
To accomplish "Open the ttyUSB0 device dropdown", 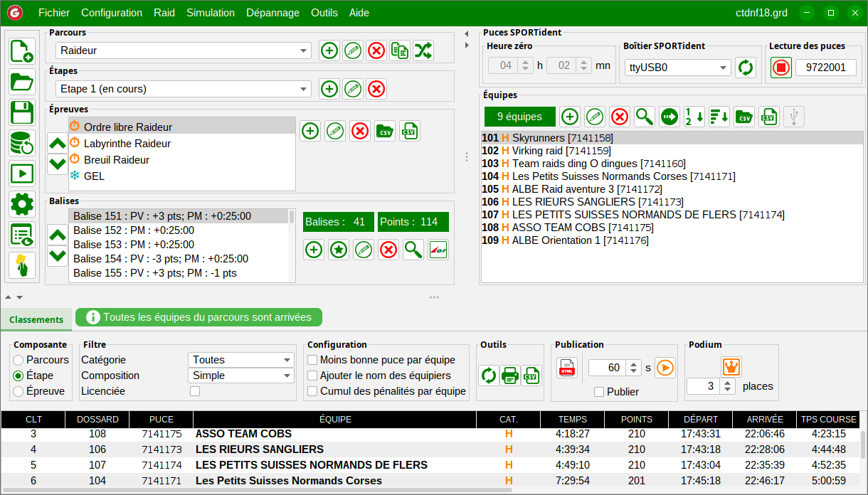I will coord(678,68).
